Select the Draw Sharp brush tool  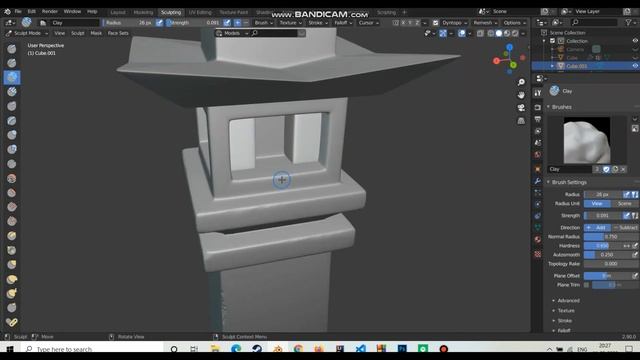[x=12, y=63]
